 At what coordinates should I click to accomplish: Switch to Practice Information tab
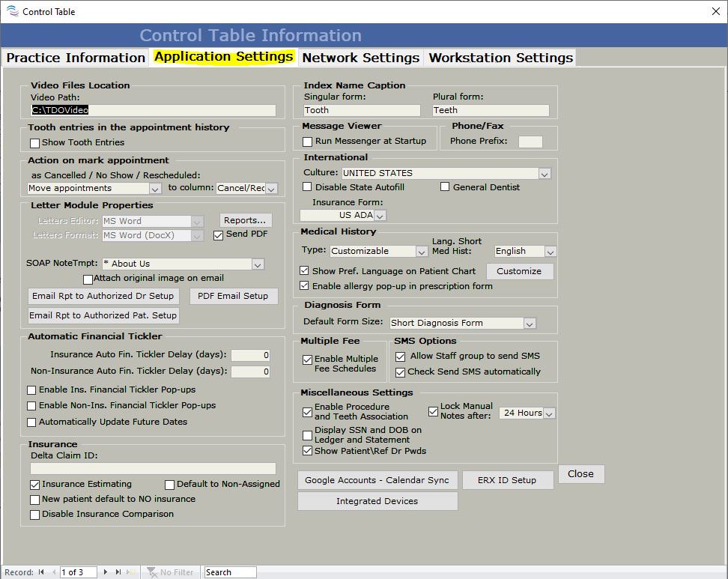tap(76, 58)
